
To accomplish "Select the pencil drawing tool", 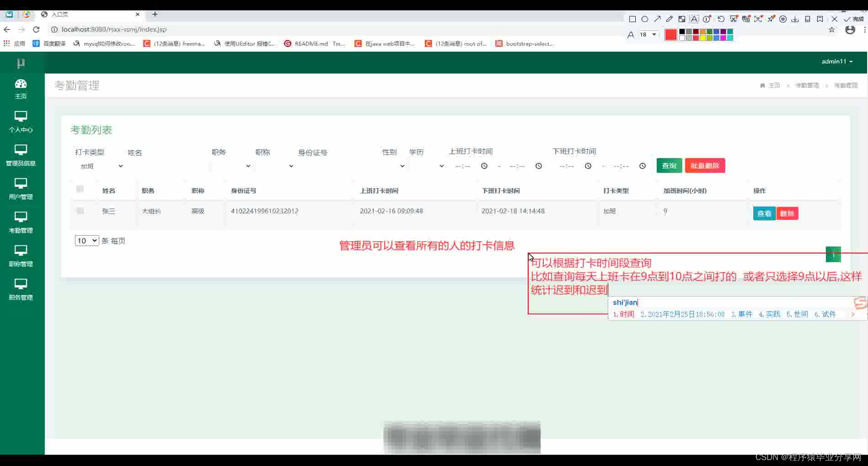I will [x=670, y=19].
